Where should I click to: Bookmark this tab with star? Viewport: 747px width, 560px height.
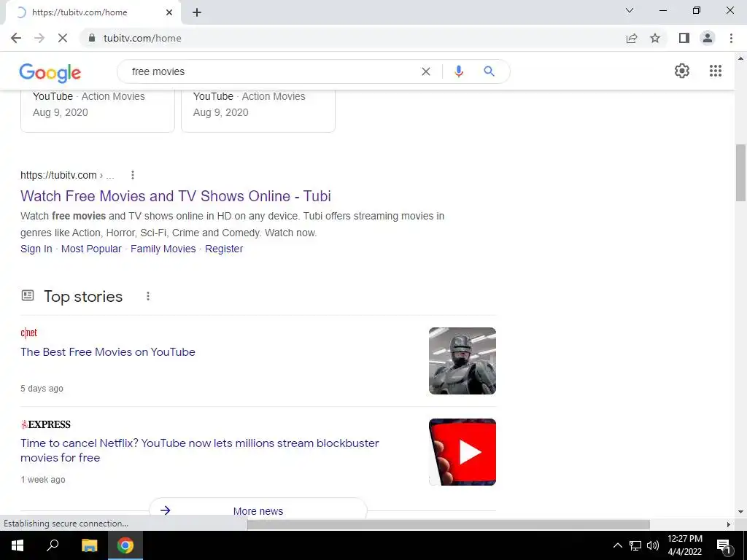click(x=655, y=38)
